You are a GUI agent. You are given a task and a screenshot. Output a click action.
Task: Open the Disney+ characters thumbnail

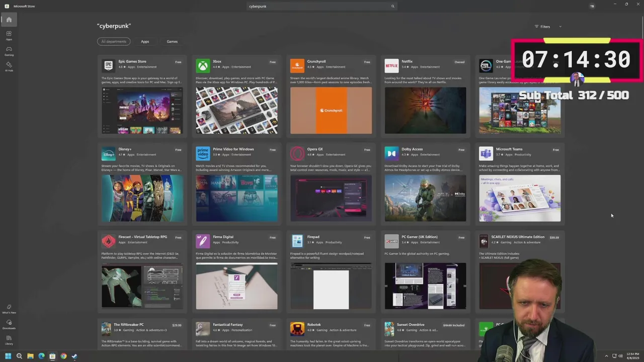pos(142,198)
